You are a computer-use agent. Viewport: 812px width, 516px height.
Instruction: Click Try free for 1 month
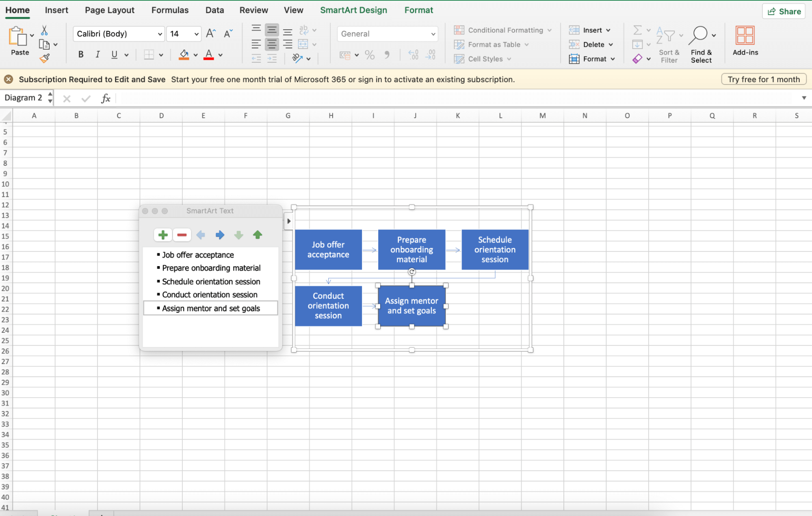coord(763,79)
